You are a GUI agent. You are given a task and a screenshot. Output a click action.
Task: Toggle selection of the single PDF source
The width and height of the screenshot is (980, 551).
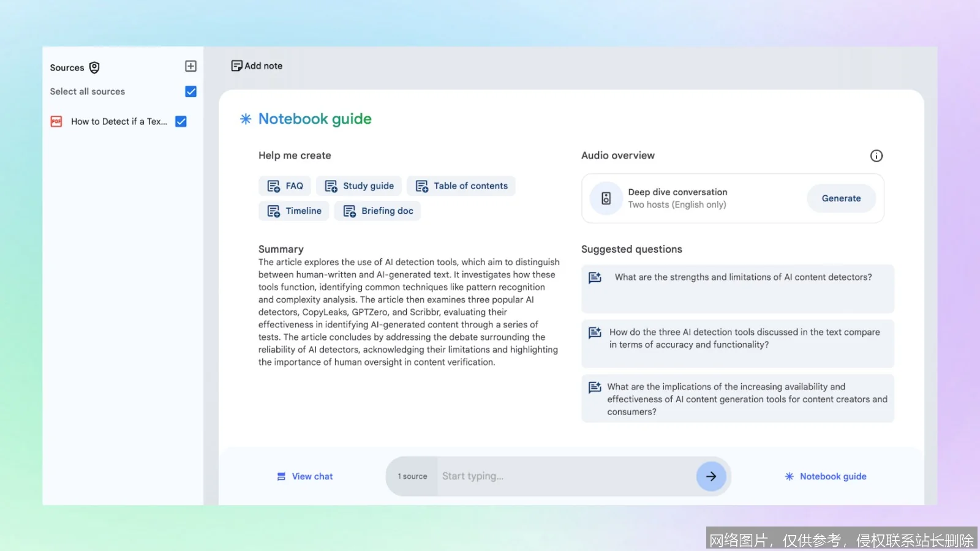181,121
